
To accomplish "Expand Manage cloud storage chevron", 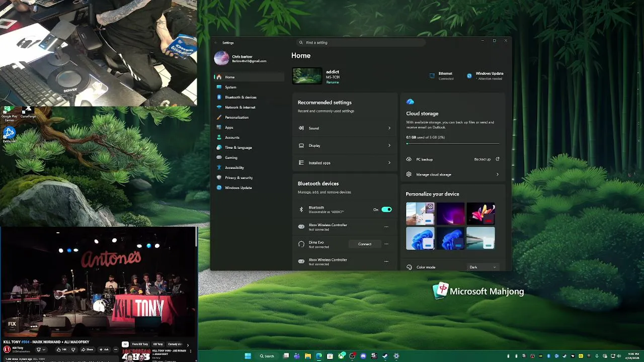I will (498, 174).
